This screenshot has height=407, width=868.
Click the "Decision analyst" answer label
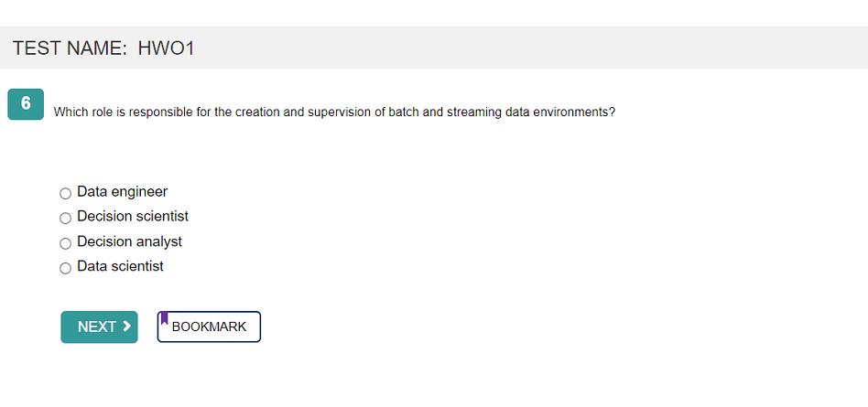pos(129,241)
